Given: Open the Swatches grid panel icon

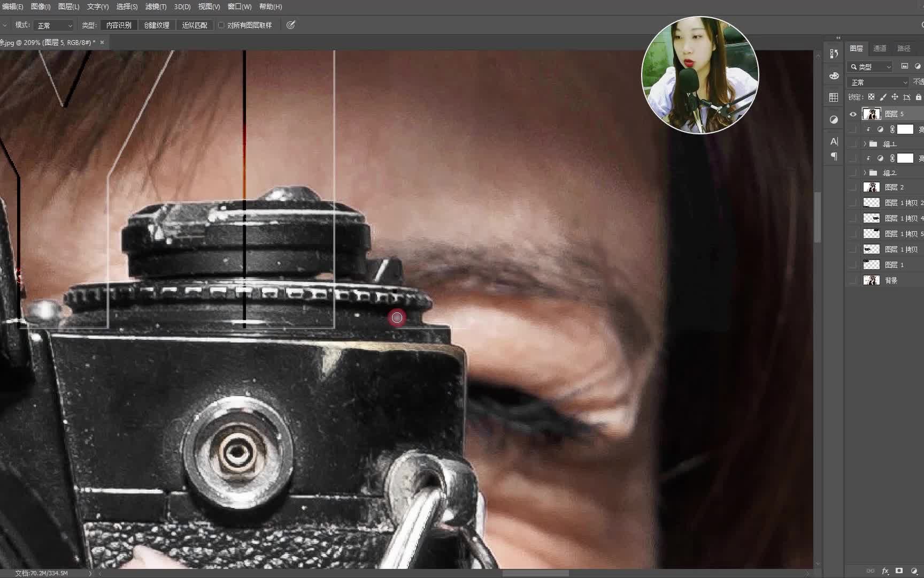Looking at the screenshot, I should click(834, 97).
